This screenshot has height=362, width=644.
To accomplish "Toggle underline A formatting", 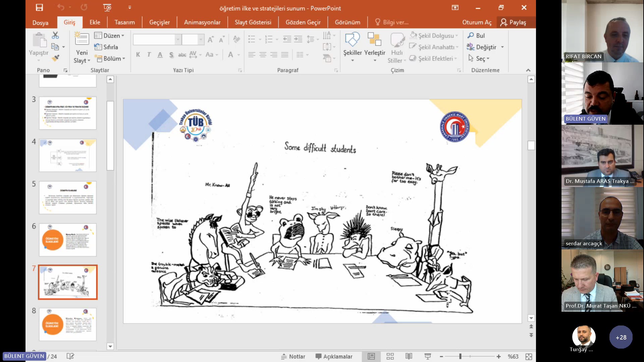I will [160, 55].
